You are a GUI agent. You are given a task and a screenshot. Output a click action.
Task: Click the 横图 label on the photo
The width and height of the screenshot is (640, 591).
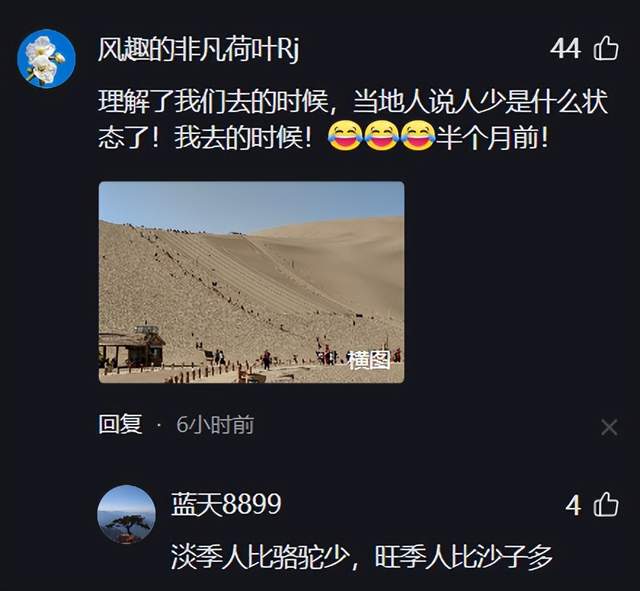(368, 360)
